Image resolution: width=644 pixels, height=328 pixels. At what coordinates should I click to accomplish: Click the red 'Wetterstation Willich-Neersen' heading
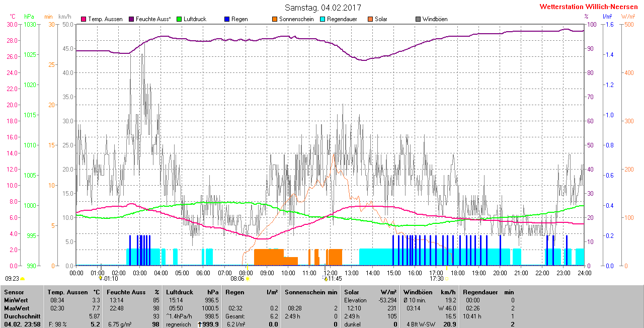pyautogui.click(x=589, y=7)
